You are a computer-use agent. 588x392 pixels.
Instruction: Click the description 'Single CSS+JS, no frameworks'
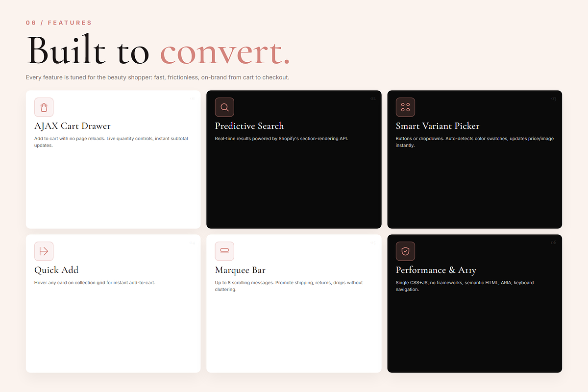[x=465, y=286]
